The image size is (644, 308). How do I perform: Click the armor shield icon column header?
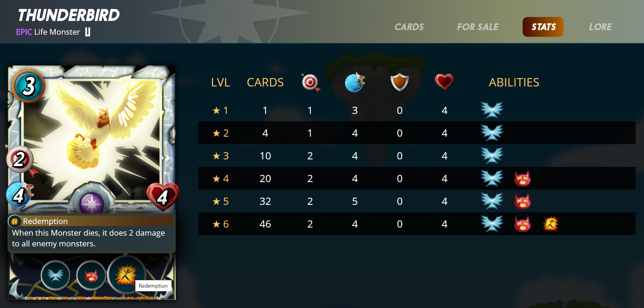[400, 82]
